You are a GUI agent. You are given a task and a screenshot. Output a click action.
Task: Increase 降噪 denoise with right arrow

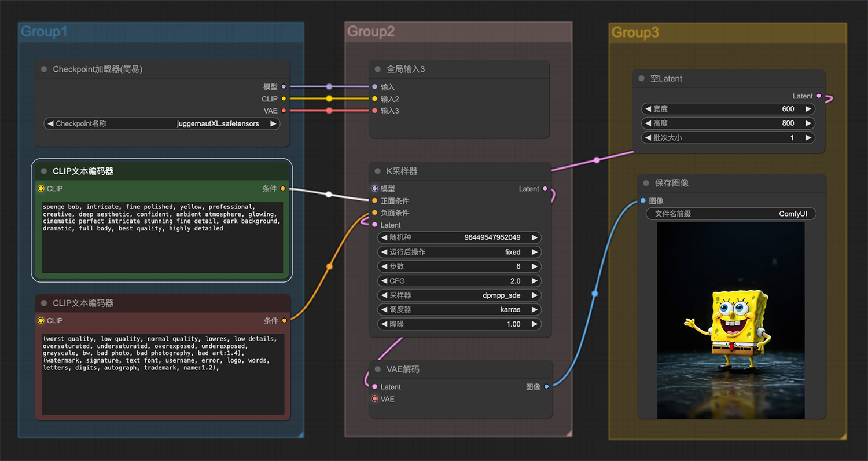coord(535,324)
